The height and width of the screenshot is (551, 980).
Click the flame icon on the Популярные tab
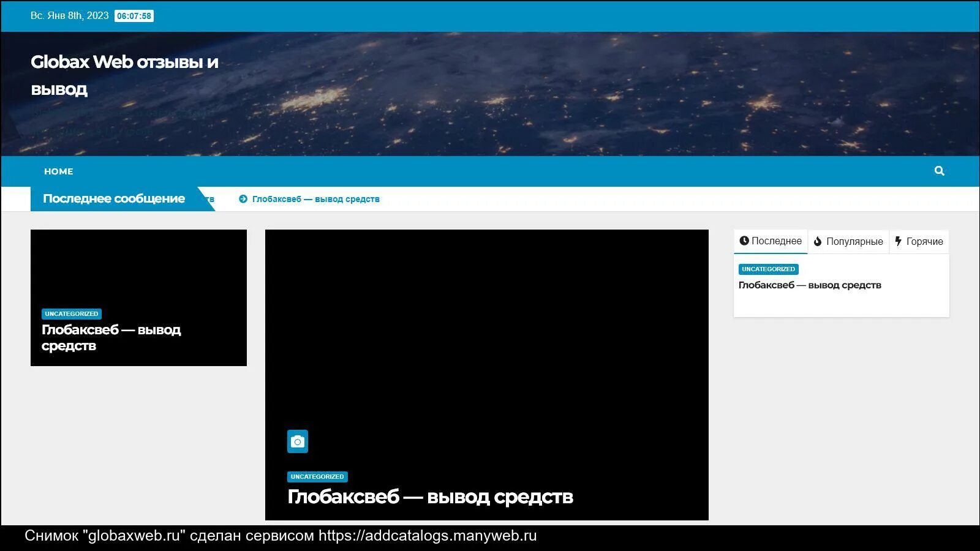818,241
